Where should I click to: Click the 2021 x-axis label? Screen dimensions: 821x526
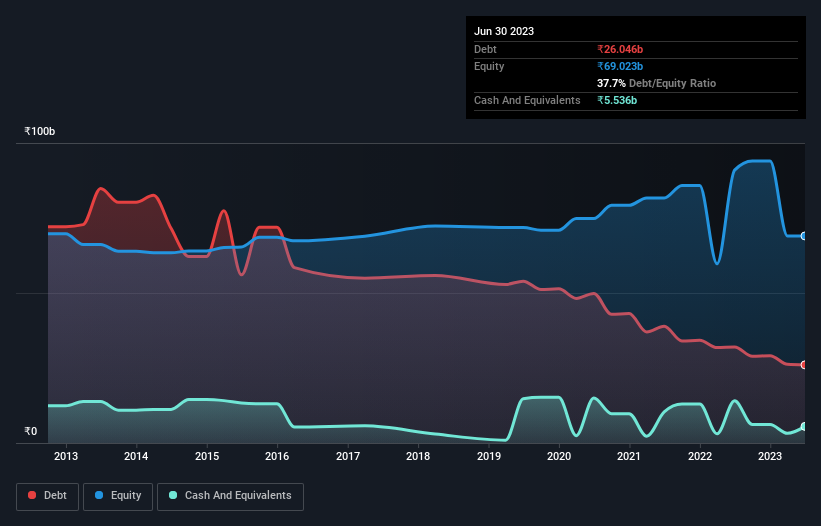629,456
